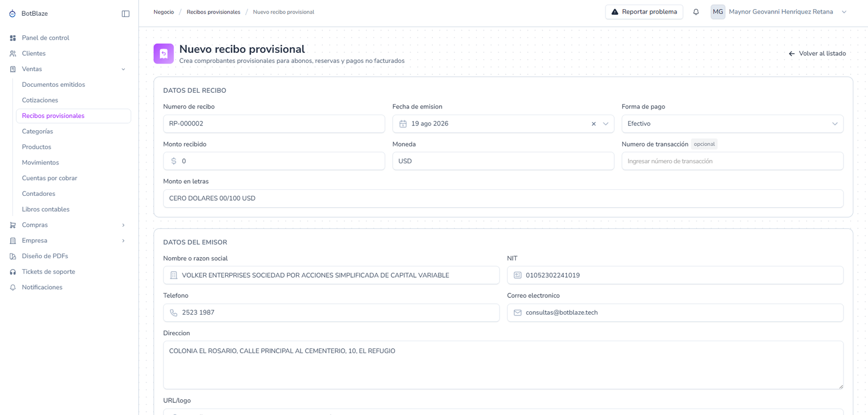
Task: Click the Reportar problema button
Action: (644, 12)
